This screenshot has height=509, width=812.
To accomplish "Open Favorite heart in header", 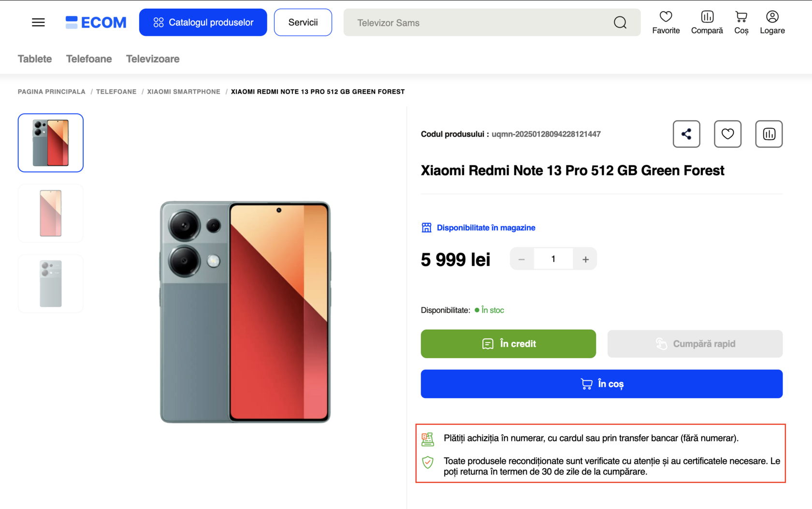I will pos(666,22).
